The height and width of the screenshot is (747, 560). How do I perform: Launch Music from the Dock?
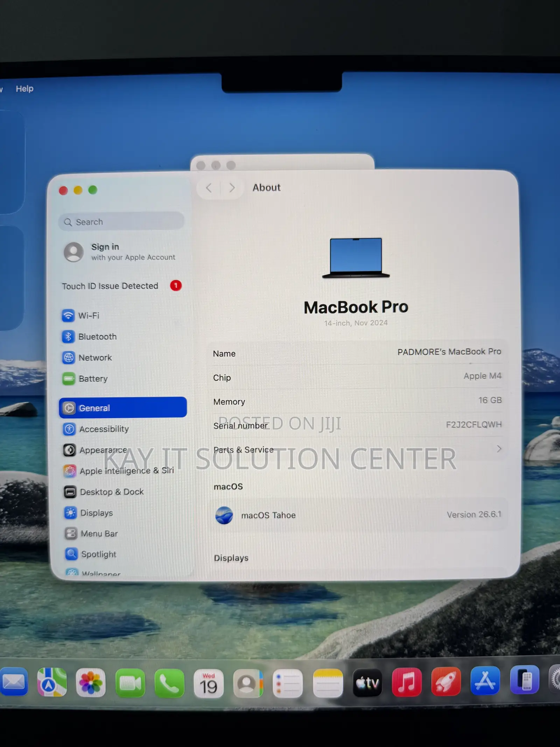tap(407, 682)
